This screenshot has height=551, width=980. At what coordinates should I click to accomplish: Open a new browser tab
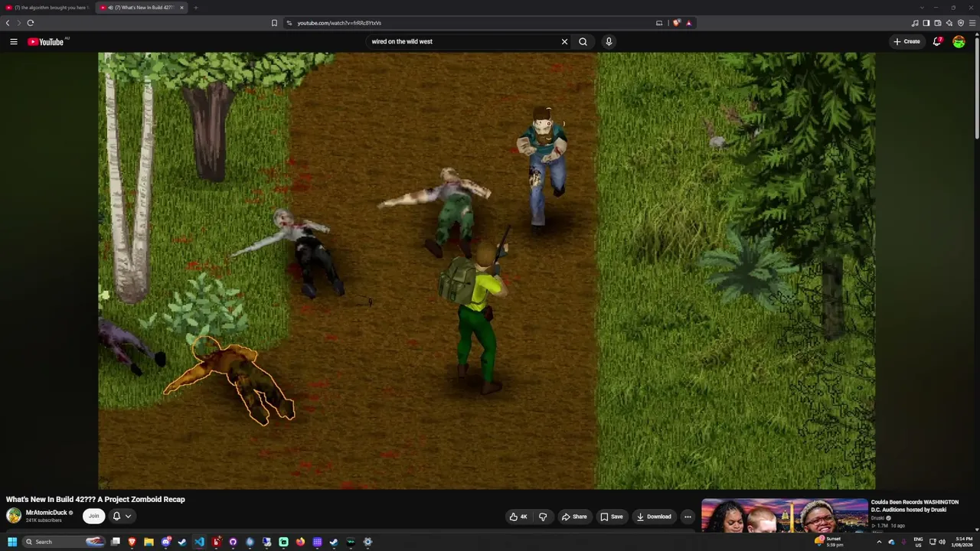195,8
